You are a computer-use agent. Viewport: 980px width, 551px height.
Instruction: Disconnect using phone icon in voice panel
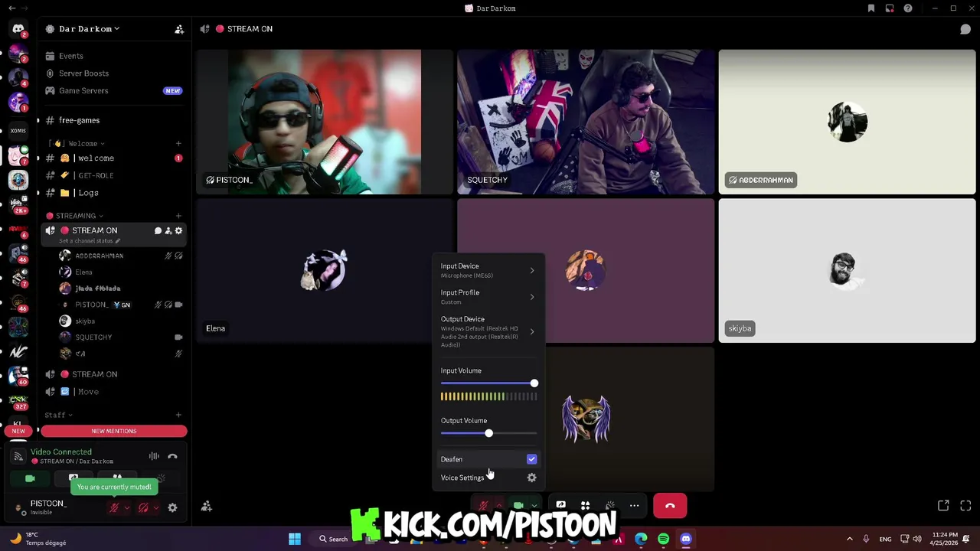click(x=172, y=456)
